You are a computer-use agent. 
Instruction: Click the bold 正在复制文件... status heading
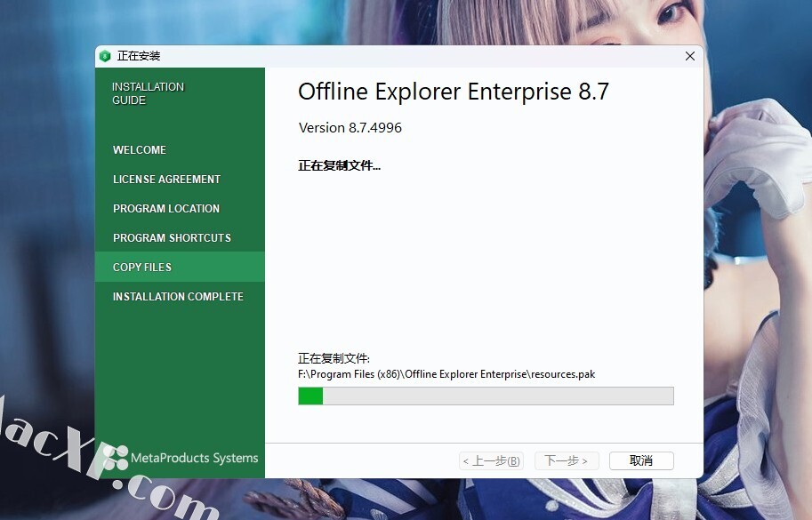pos(339,165)
